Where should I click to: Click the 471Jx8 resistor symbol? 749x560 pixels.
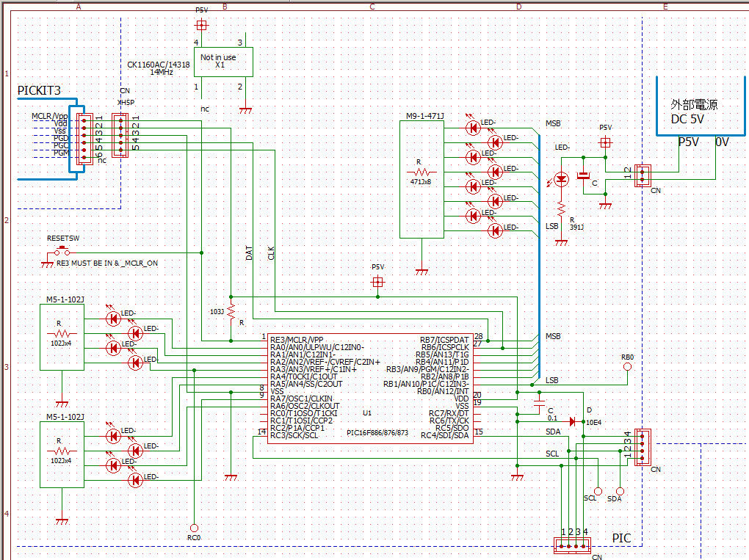(420, 172)
